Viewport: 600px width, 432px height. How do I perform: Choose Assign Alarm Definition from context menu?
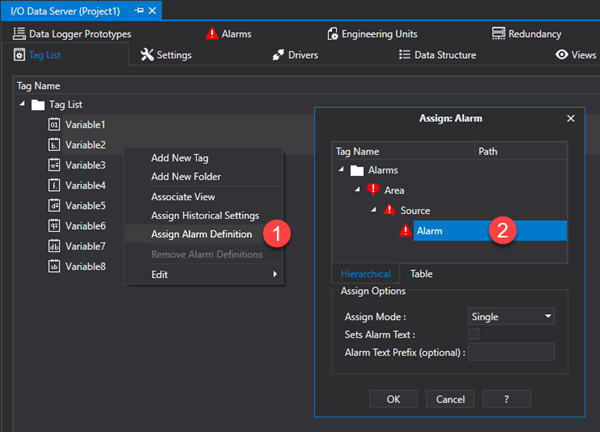[205, 234]
